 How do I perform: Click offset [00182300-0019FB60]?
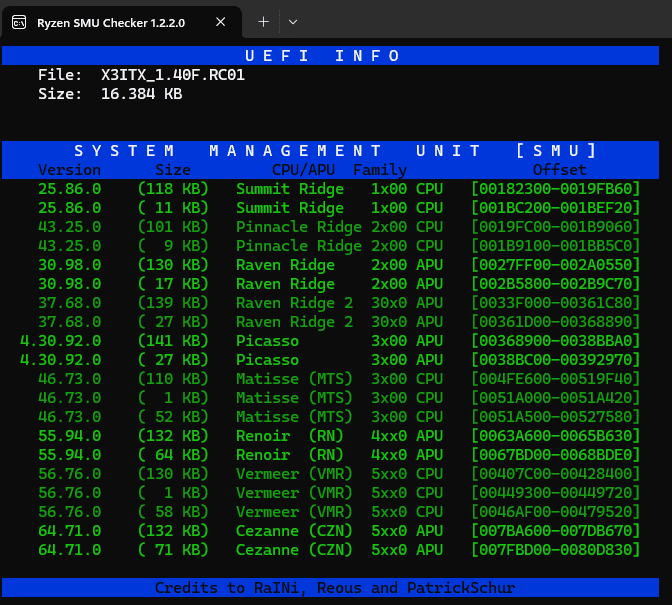point(556,189)
